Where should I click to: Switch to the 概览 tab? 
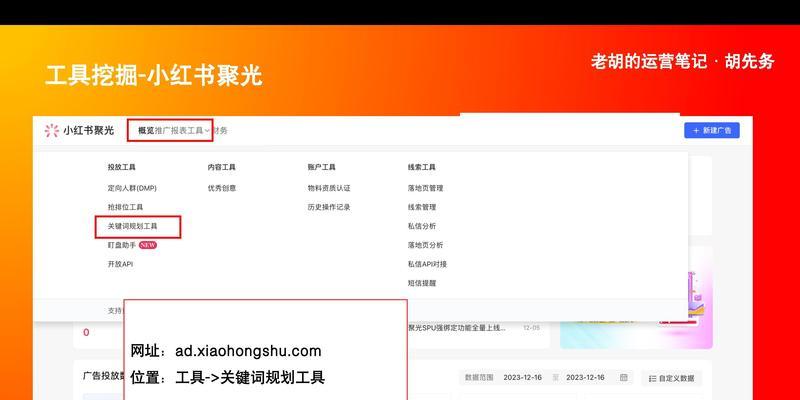click(x=145, y=131)
